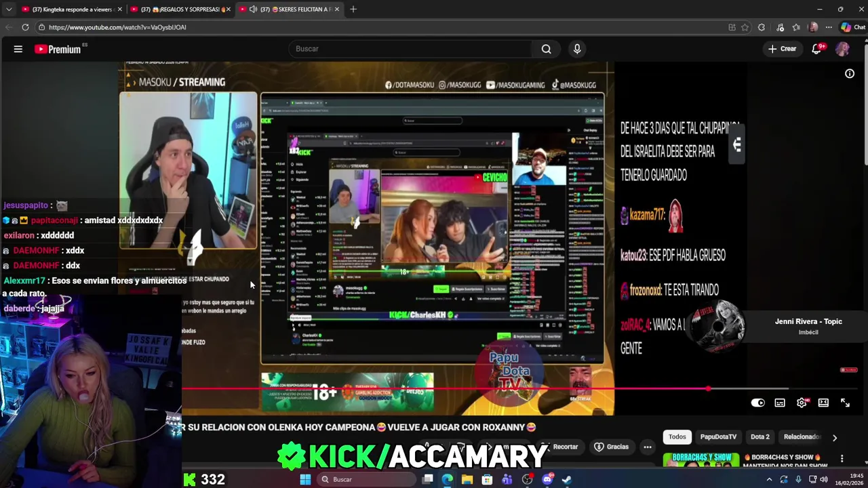Open more actions ellipsis under the video
The width and height of the screenshot is (868, 488).
pyautogui.click(x=648, y=447)
